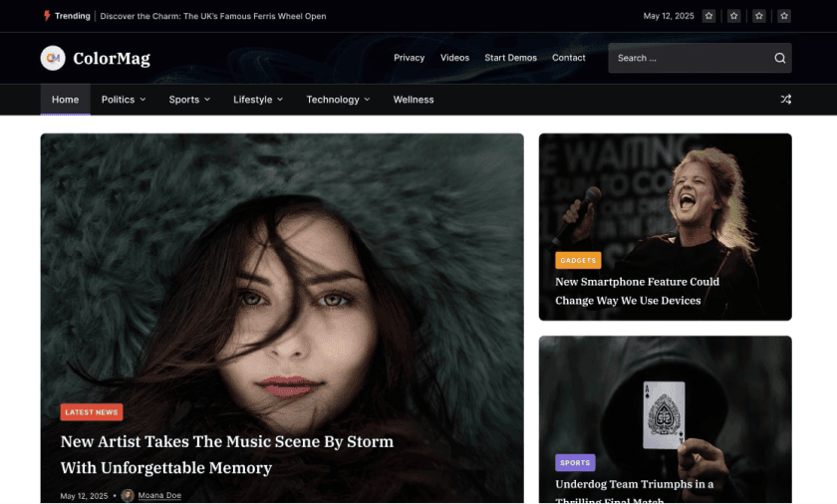
Task: Click the May 12, 2025 post date
Action: pyautogui.click(x=84, y=496)
